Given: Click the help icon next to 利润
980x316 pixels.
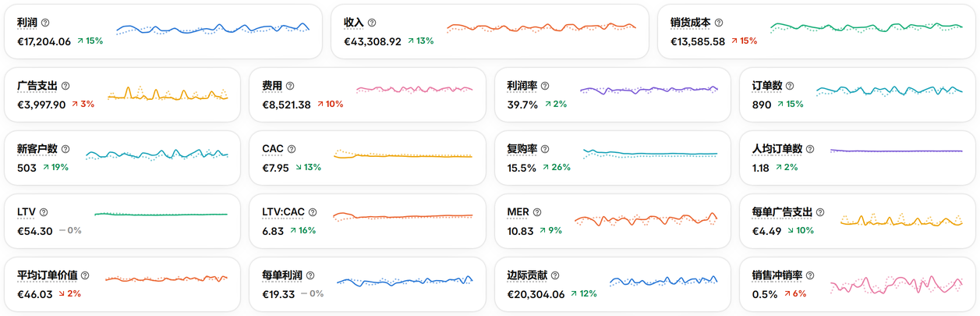Looking at the screenshot, I should 45,23.
